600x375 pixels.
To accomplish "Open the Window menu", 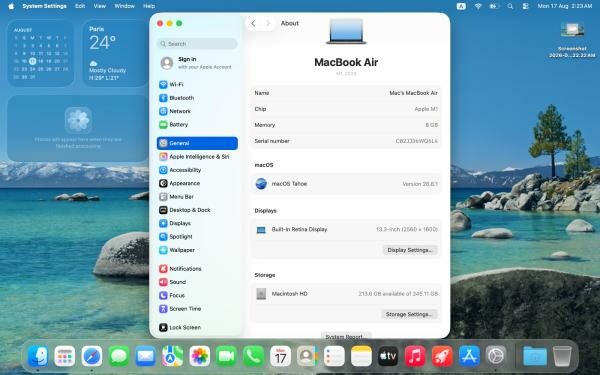I will [x=124, y=6].
